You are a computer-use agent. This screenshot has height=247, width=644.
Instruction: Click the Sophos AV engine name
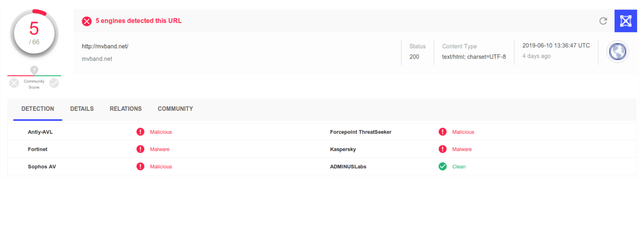point(42,167)
